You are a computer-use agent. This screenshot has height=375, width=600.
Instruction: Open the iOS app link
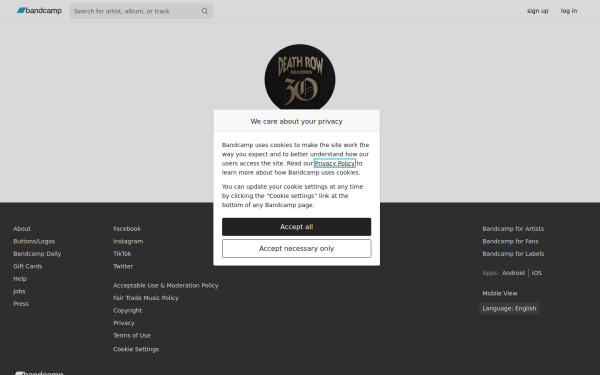pos(536,273)
